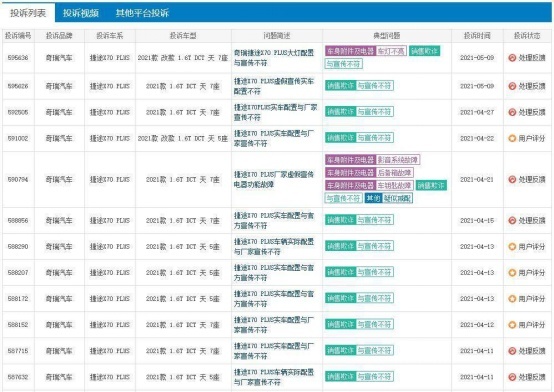554x392 pixels.
Task: Switch to 其他平台投诉 tab
Action: [142, 13]
